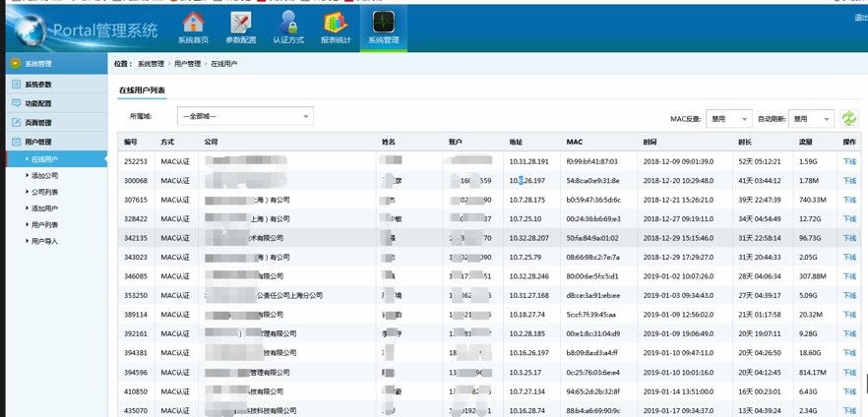Open 页面管理 in the left sidebar
The image size is (868, 417).
(x=37, y=123)
